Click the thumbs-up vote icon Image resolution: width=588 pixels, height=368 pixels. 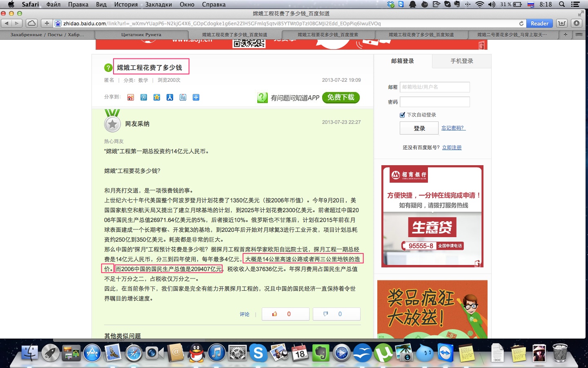pos(275,314)
